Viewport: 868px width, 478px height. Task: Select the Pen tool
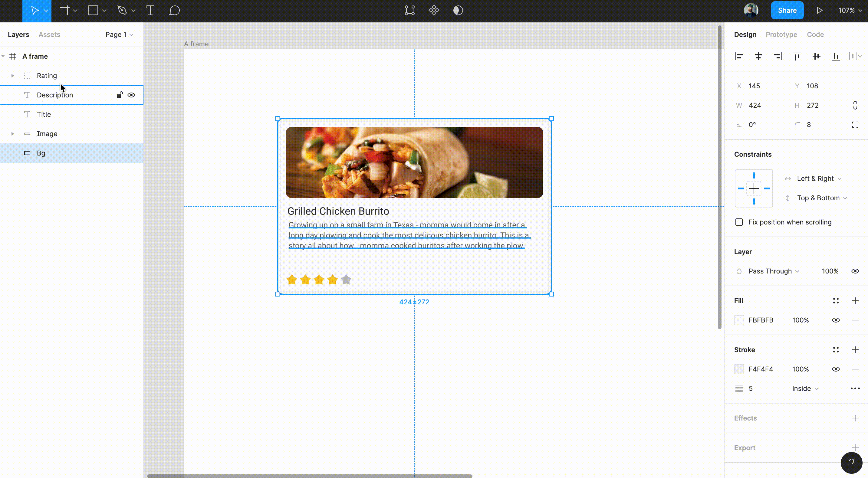[122, 11]
